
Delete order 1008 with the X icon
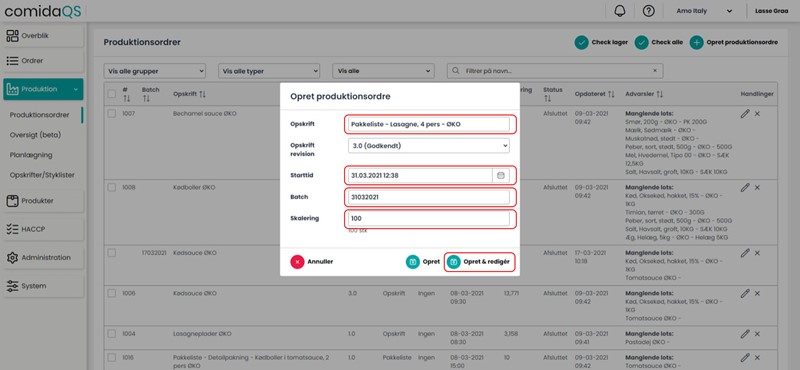click(757, 187)
